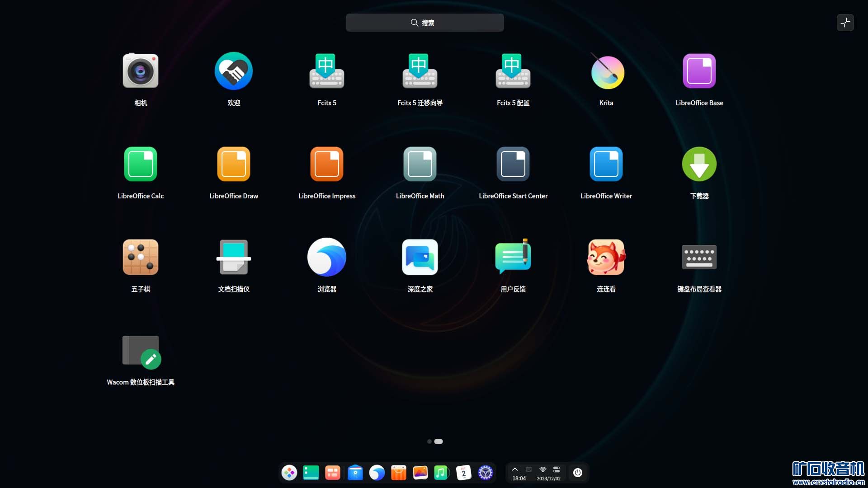Open the 深度之家 app
The width and height of the screenshot is (868, 488).
point(420,257)
